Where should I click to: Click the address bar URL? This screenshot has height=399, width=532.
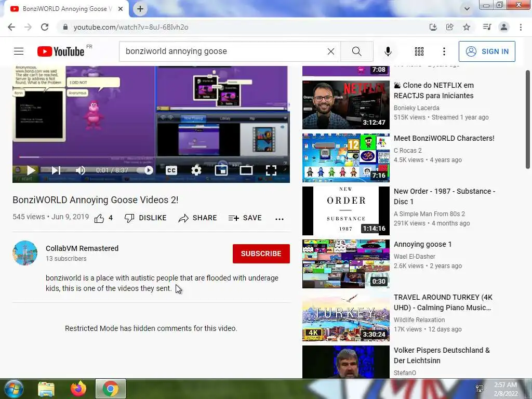tap(131, 27)
